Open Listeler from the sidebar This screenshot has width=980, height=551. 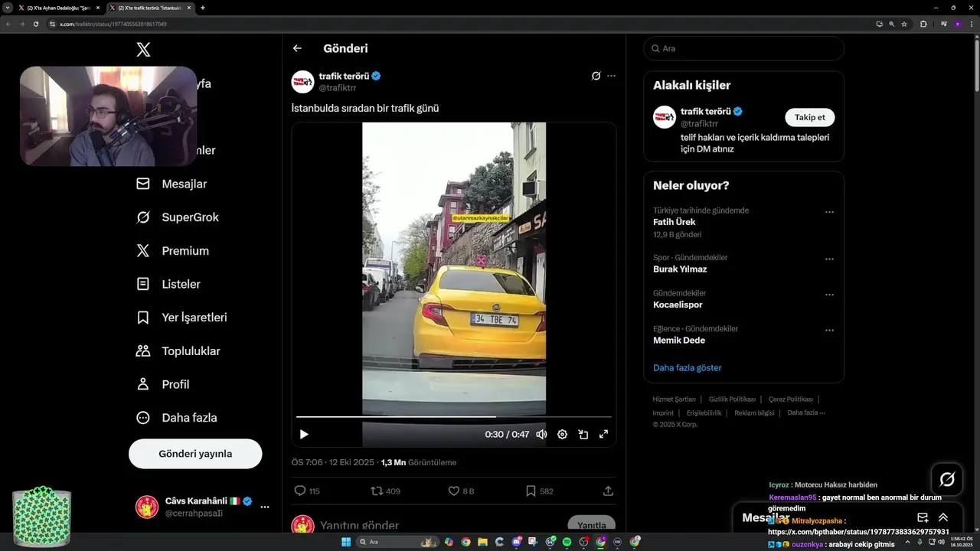168,284
